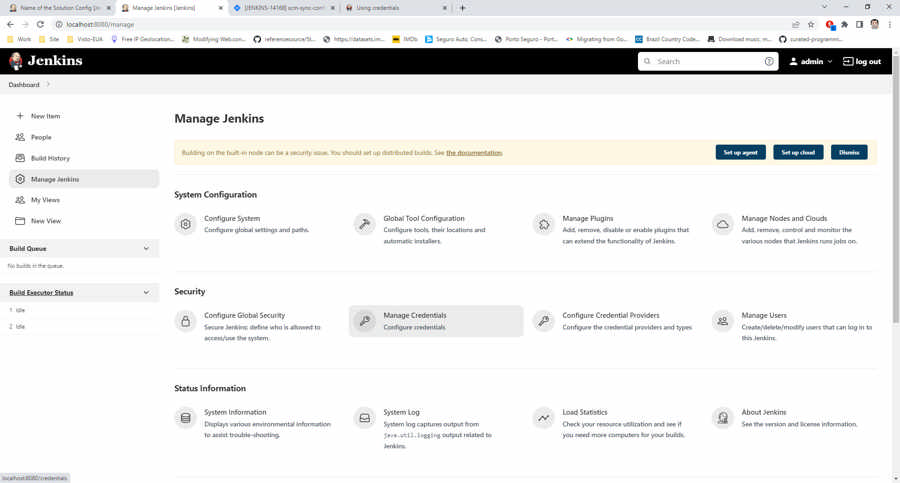Collapse the Build Queue panel
This screenshot has width=900, height=483.
point(146,249)
